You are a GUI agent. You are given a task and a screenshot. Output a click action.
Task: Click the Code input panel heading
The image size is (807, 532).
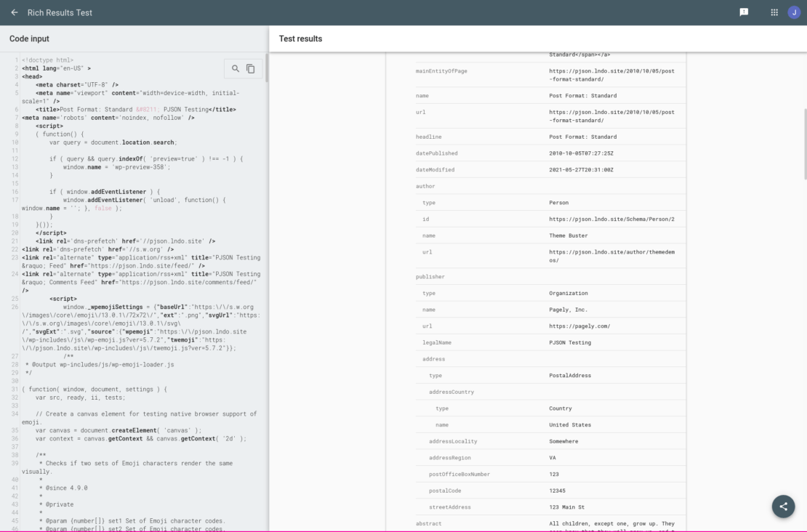pos(29,39)
